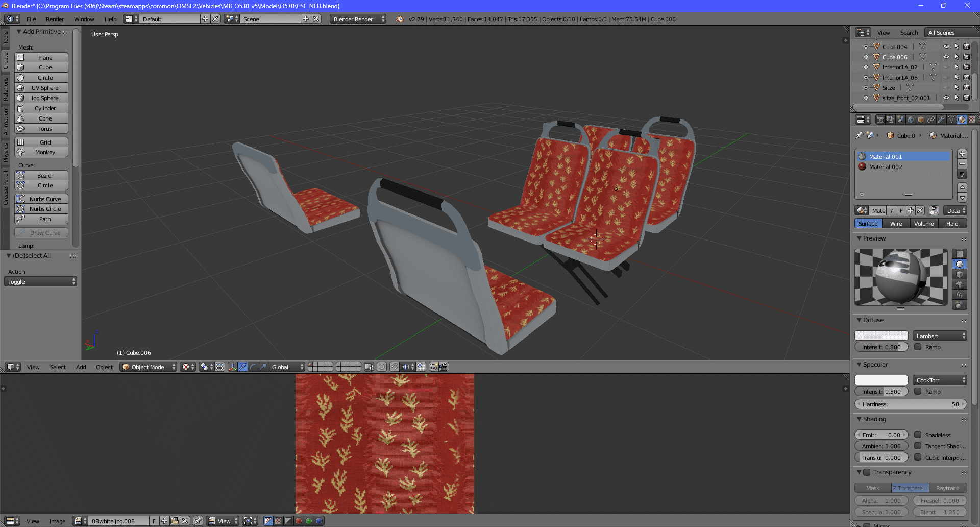Click the diffuse color swatch

click(881, 336)
